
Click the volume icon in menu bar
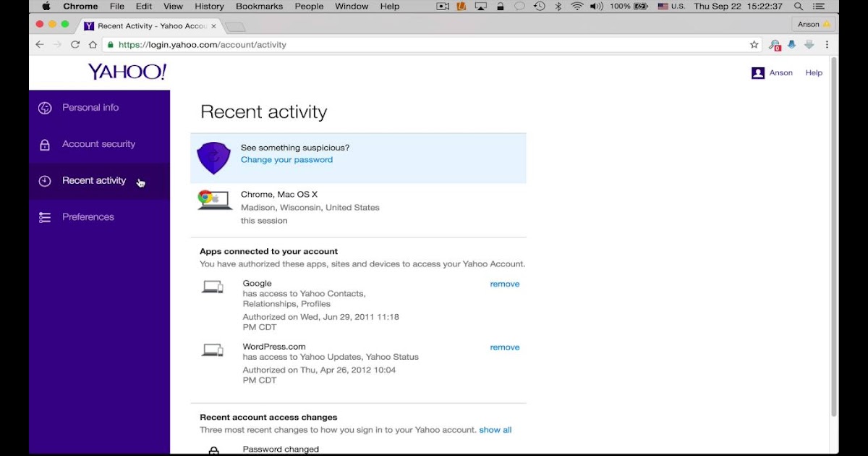tap(597, 7)
